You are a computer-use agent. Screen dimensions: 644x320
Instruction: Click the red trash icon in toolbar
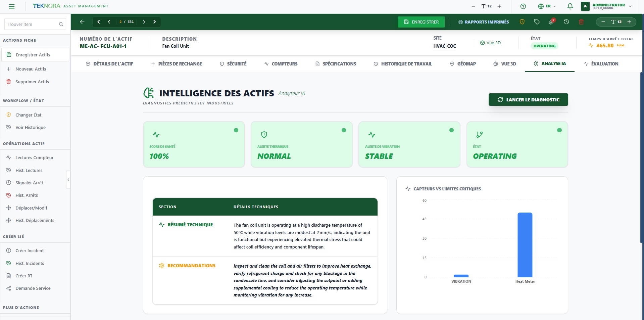tap(581, 22)
